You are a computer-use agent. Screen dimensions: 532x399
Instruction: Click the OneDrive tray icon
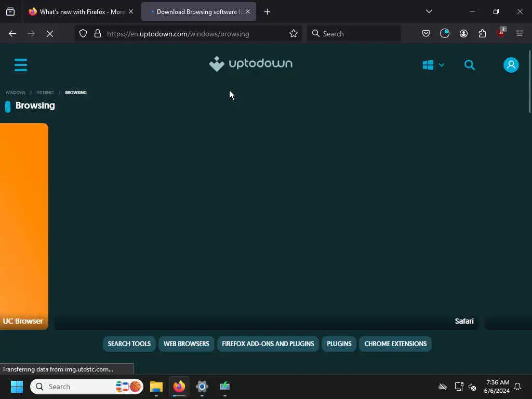point(443,387)
